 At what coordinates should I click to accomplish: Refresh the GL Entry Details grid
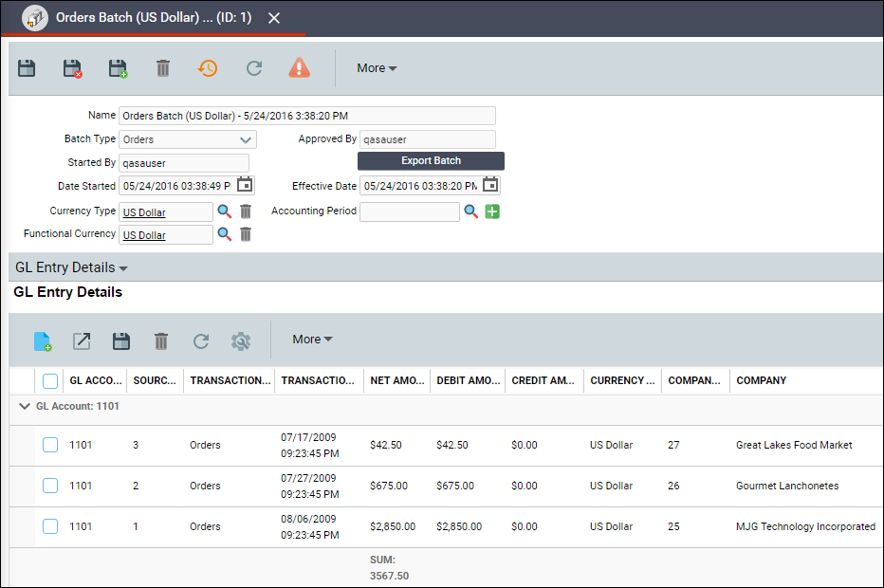coord(201,341)
